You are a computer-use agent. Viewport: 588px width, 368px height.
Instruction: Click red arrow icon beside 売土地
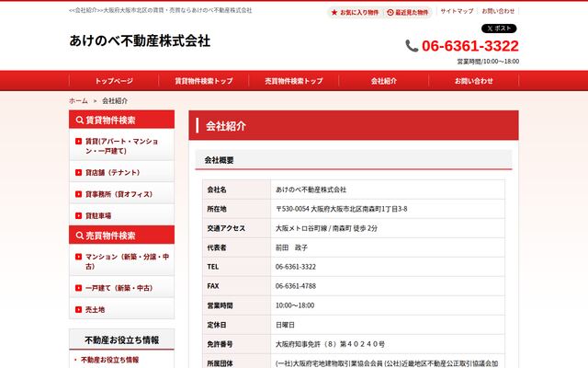(x=78, y=309)
